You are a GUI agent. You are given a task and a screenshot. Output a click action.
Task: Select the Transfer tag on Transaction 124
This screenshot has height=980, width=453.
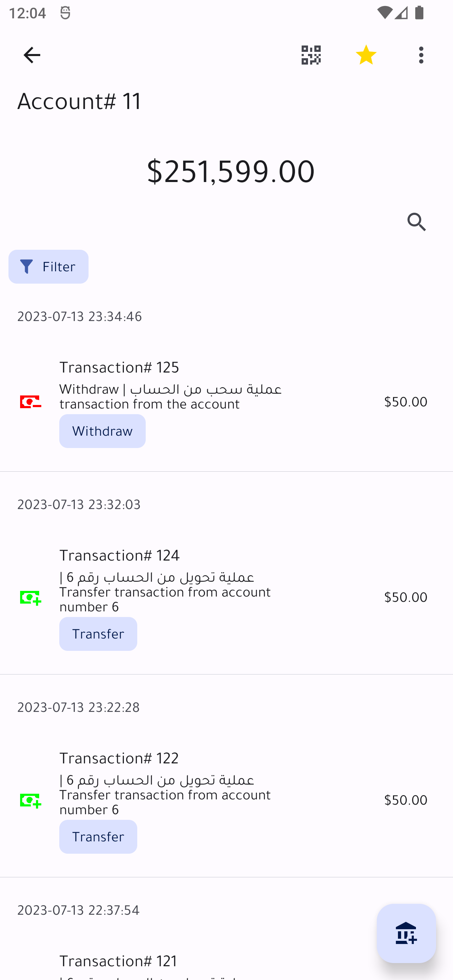(98, 634)
